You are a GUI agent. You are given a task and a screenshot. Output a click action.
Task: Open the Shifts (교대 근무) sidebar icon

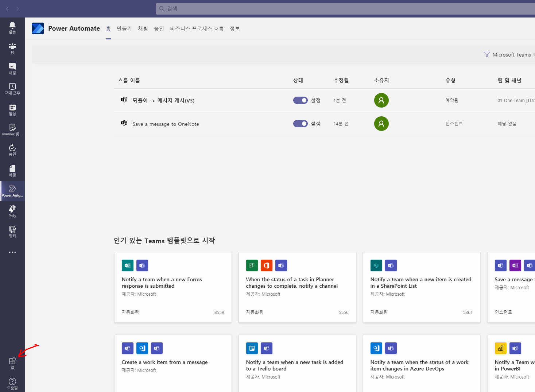pyautogui.click(x=12, y=89)
